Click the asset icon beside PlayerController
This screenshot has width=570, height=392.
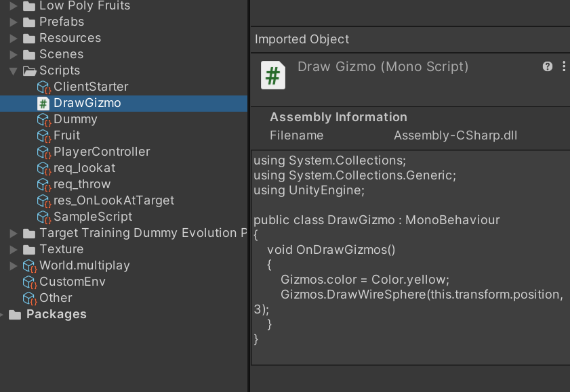pos(44,152)
